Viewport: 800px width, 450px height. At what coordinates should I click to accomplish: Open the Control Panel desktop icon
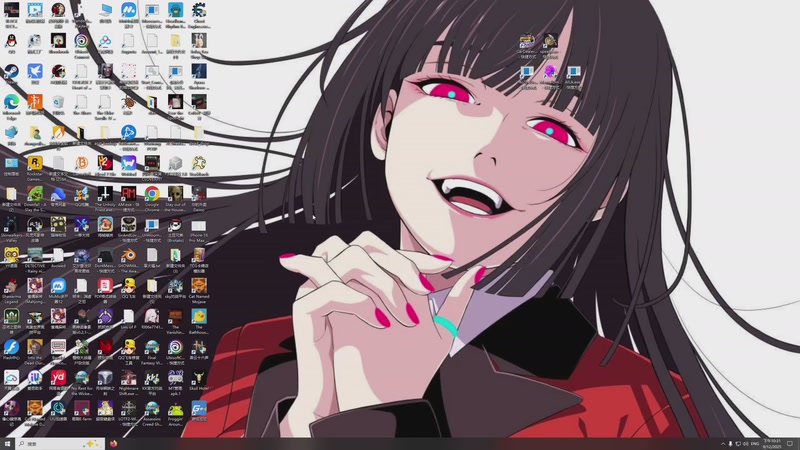(x=11, y=164)
